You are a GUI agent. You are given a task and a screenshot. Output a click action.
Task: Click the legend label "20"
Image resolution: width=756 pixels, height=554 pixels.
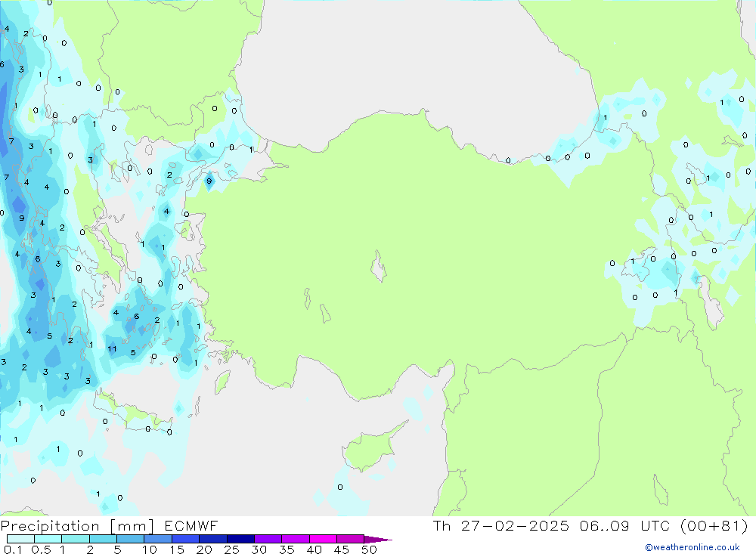coord(204,549)
